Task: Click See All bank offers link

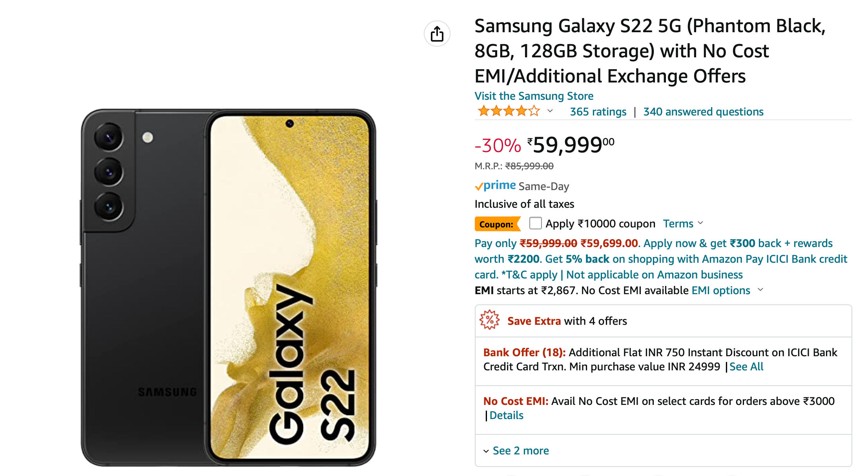Action: pos(746,366)
